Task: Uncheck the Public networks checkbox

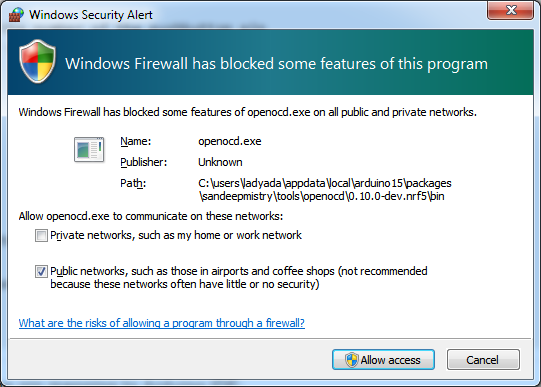Action: click(41, 271)
